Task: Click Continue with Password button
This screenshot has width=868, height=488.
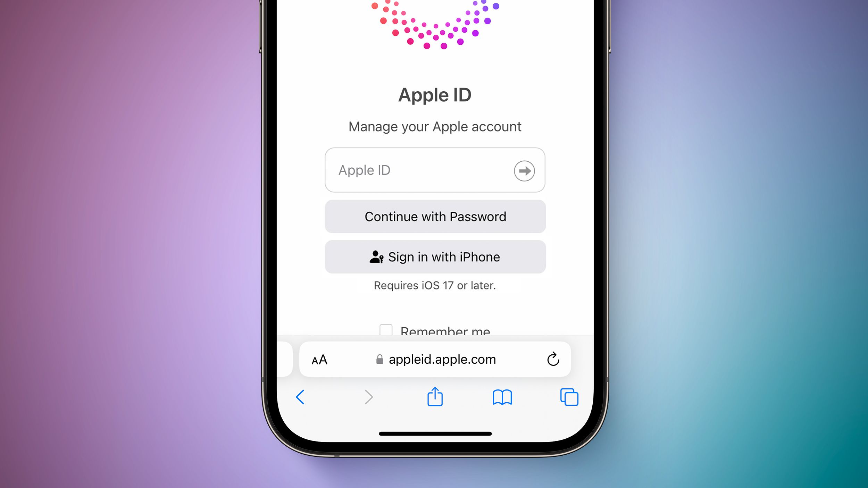Action: pyautogui.click(x=435, y=216)
